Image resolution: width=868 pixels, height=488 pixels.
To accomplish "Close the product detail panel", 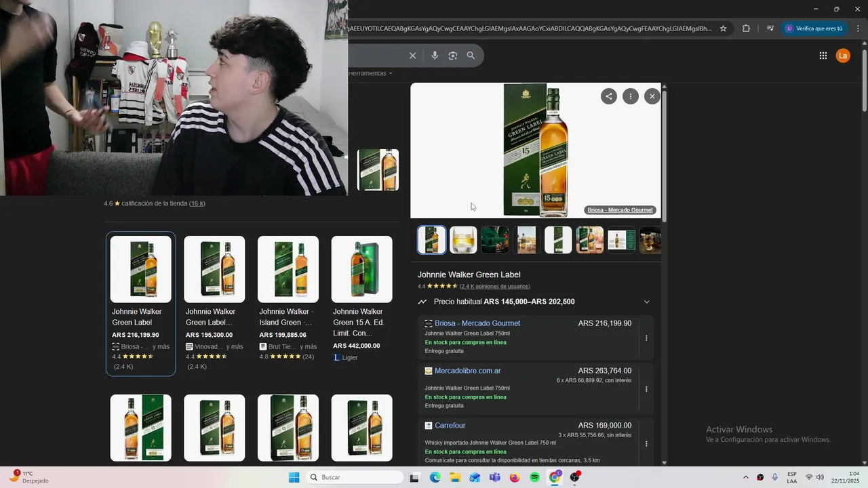I will 652,96.
